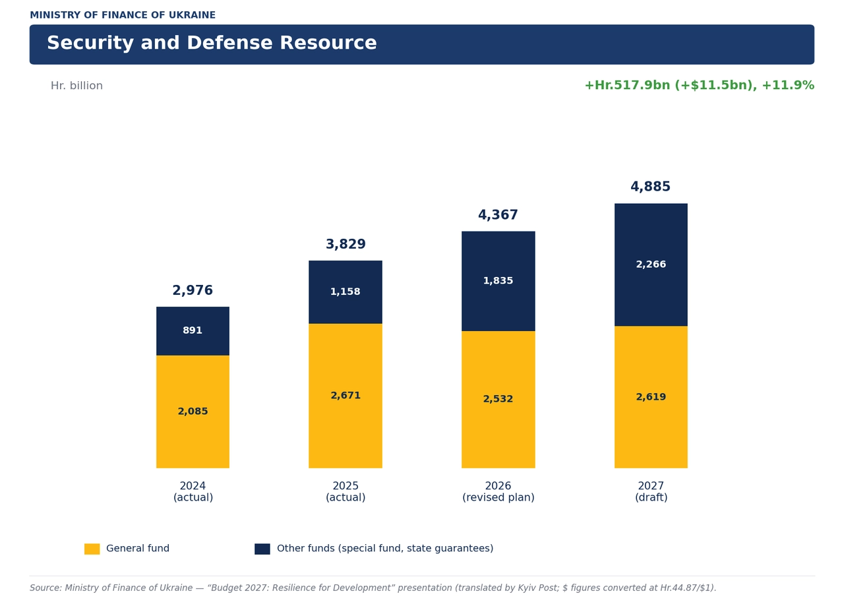This screenshot has width=844, height=616.
Task: Click the 2026 total value 4,367
Action: coord(498,216)
